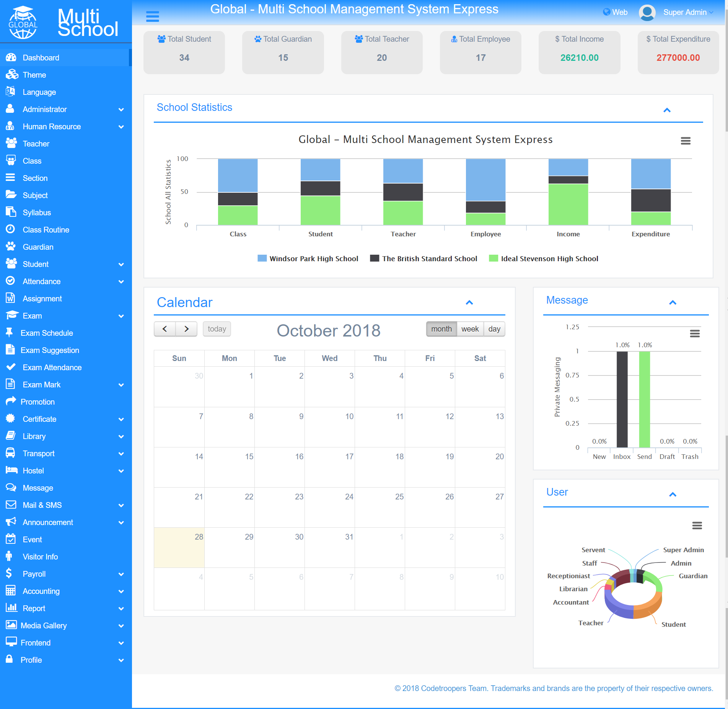Click the Super Admin avatar icon
728x709 pixels.
coord(647,12)
